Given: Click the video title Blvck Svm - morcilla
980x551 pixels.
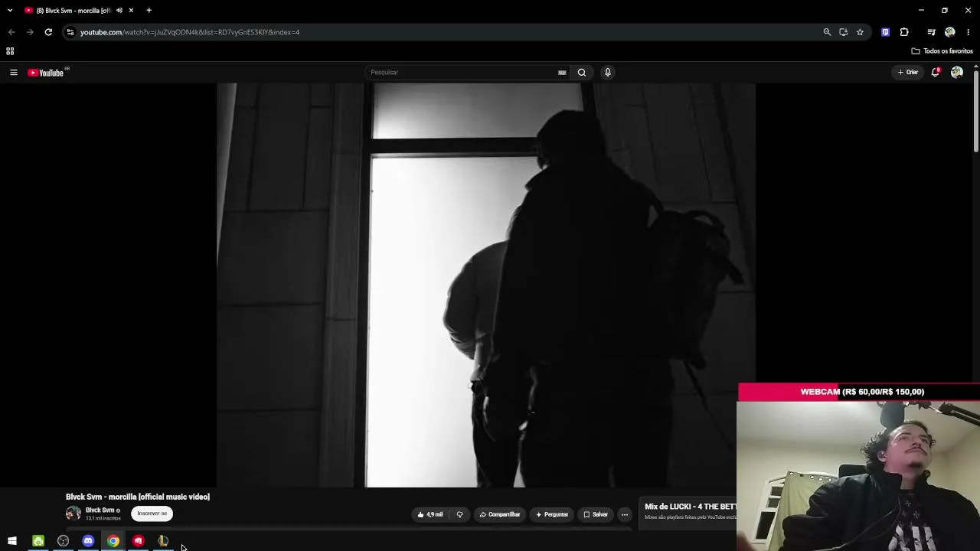Looking at the screenshot, I should coord(138,497).
